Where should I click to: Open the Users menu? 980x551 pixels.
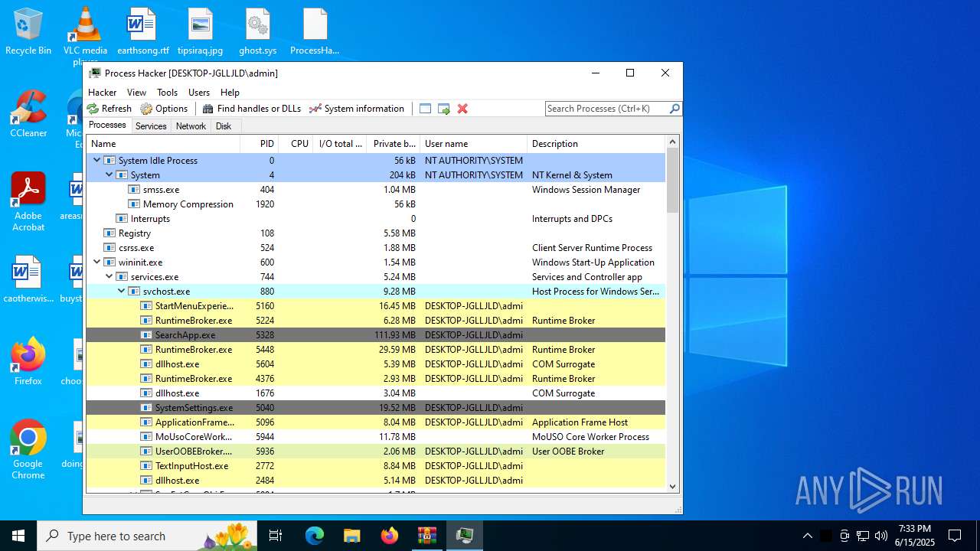point(199,93)
